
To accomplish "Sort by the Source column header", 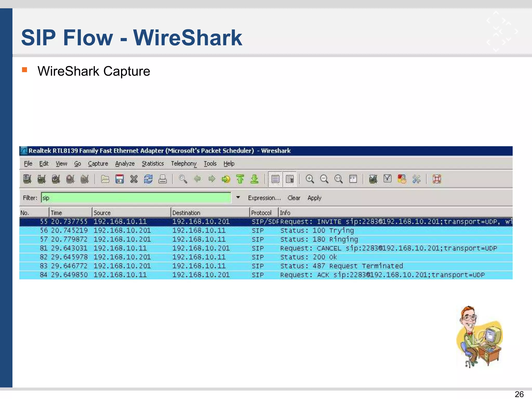I will point(132,213).
